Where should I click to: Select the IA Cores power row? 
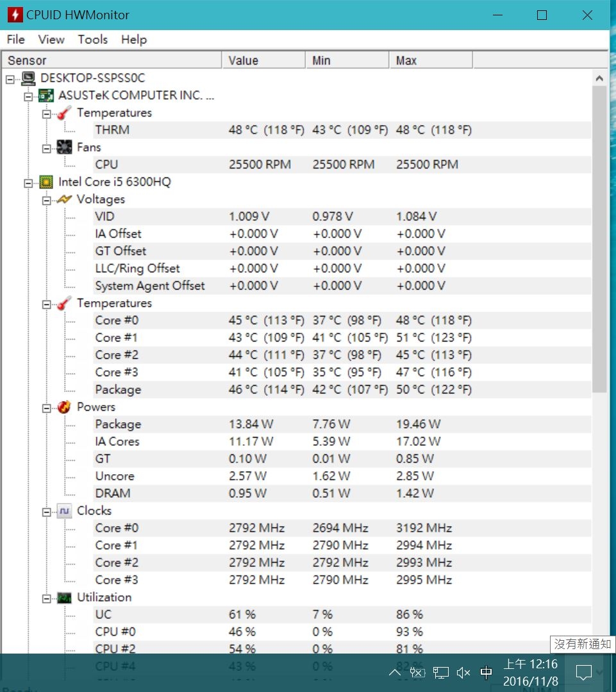coord(342,441)
